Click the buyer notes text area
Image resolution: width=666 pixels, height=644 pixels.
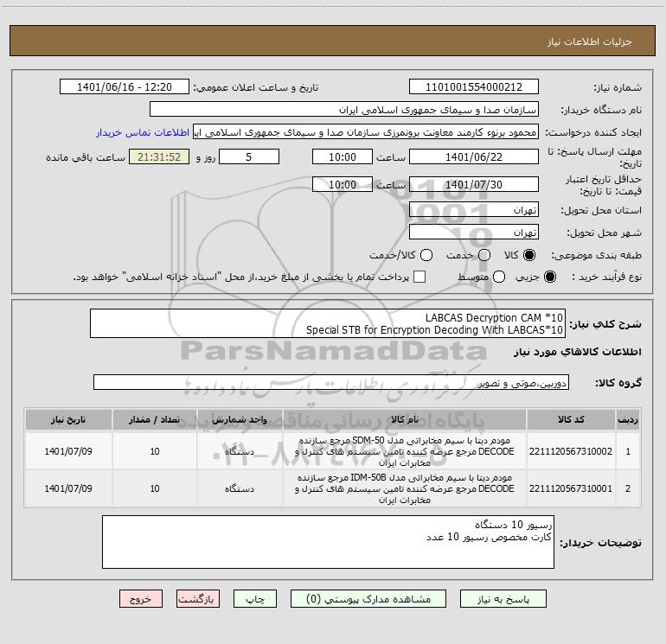pos(328,542)
